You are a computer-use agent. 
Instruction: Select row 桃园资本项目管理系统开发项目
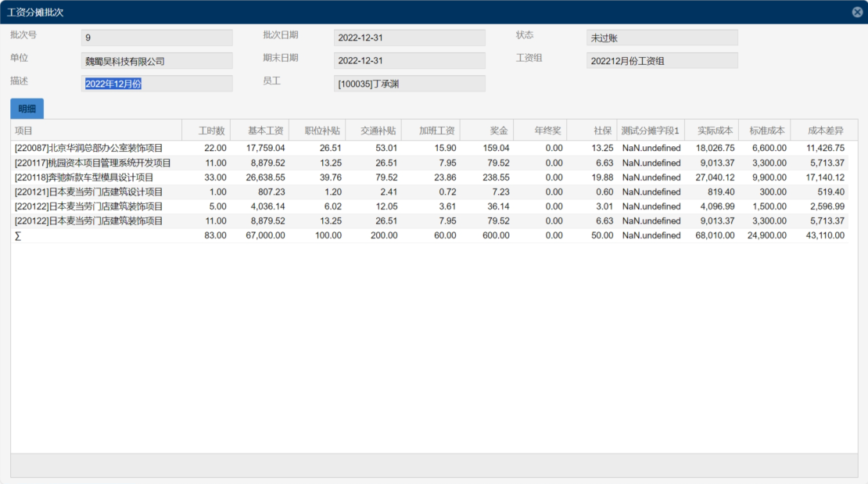(x=93, y=163)
